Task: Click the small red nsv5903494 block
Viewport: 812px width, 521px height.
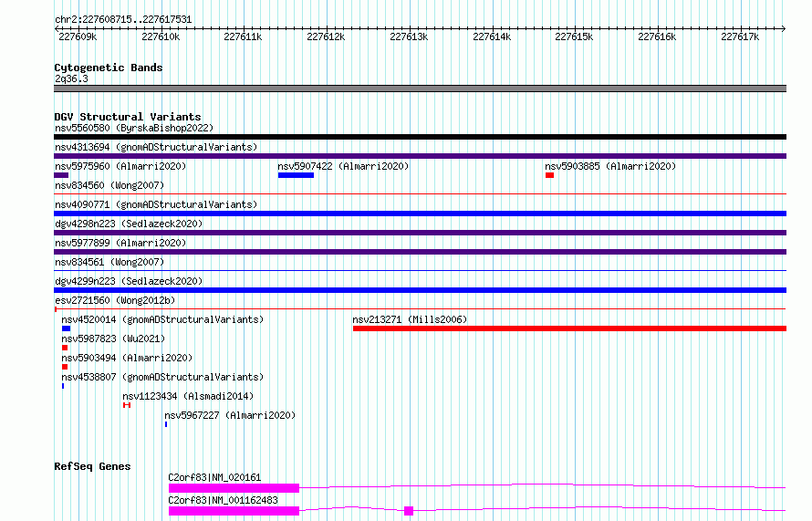Action: [65, 367]
